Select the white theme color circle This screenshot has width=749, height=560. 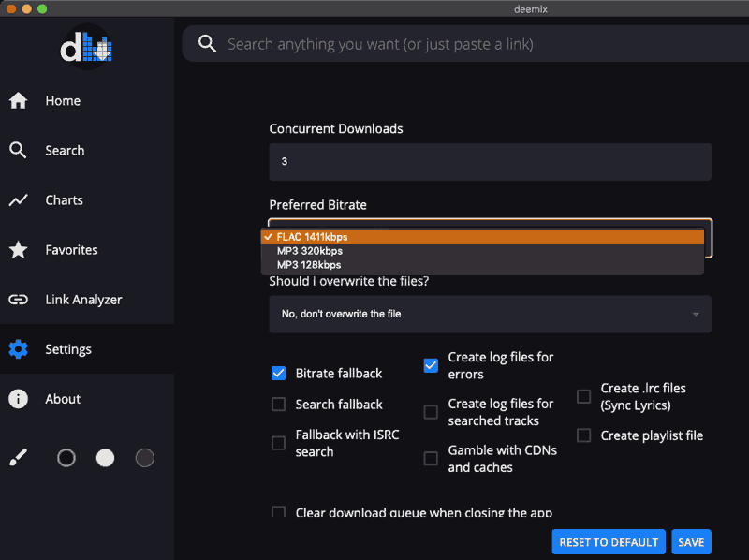pos(106,458)
